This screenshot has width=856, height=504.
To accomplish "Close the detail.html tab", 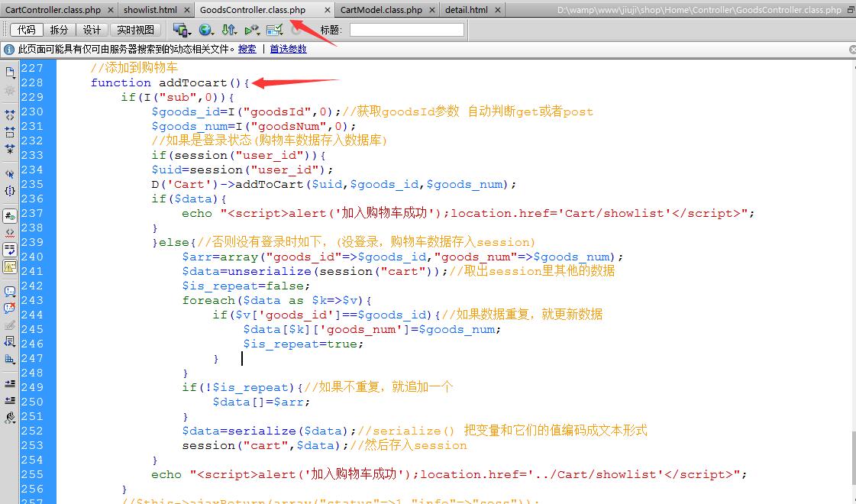I will pyautogui.click(x=497, y=10).
